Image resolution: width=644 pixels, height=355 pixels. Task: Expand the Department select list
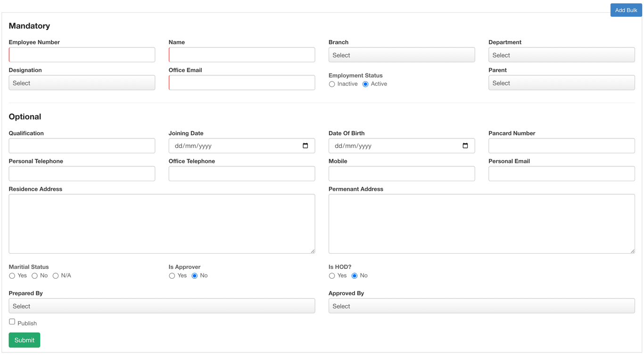pyautogui.click(x=561, y=55)
